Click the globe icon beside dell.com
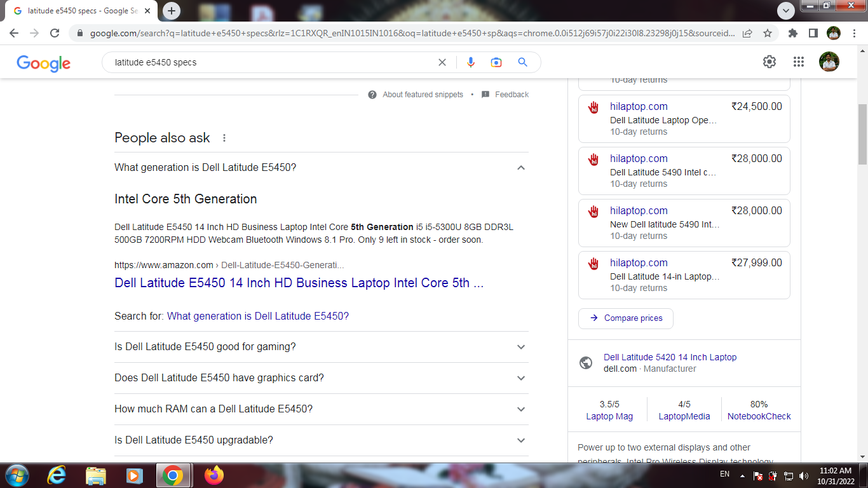 pyautogui.click(x=587, y=363)
